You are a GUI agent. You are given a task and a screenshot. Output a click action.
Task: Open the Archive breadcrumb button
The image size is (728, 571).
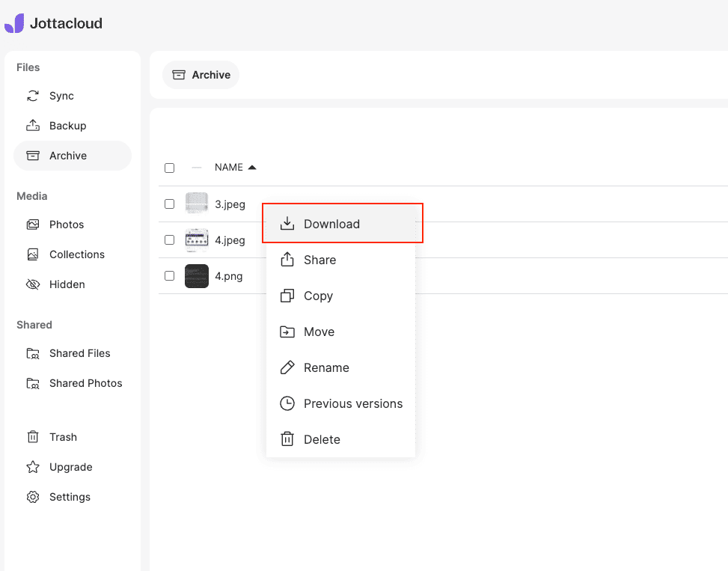coord(201,75)
